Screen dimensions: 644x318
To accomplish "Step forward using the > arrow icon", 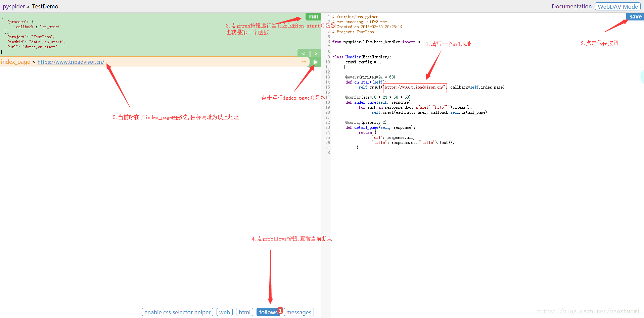I will (x=316, y=53).
